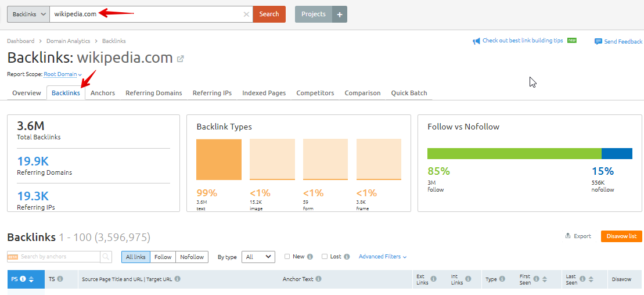Click the image backlink type bar
The width and height of the screenshot is (644, 295).
pyautogui.click(x=272, y=160)
